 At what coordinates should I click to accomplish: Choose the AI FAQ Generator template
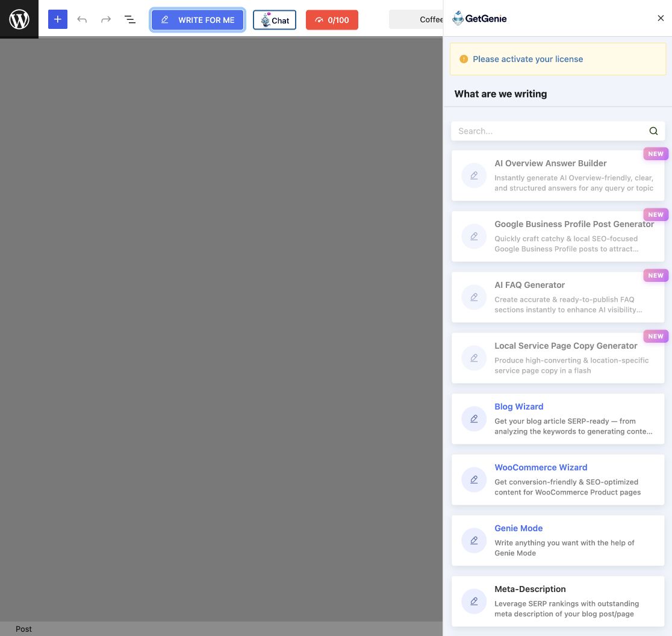point(558,297)
